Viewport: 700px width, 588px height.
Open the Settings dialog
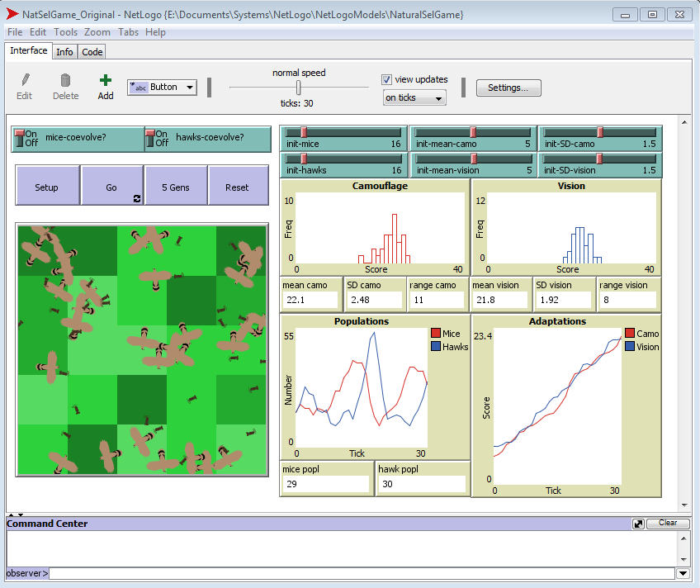(x=508, y=88)
